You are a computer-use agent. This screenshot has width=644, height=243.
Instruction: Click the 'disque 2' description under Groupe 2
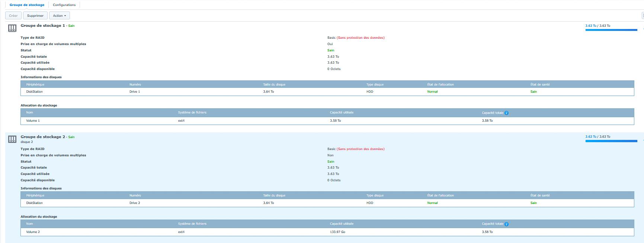[x=27, y=142]
